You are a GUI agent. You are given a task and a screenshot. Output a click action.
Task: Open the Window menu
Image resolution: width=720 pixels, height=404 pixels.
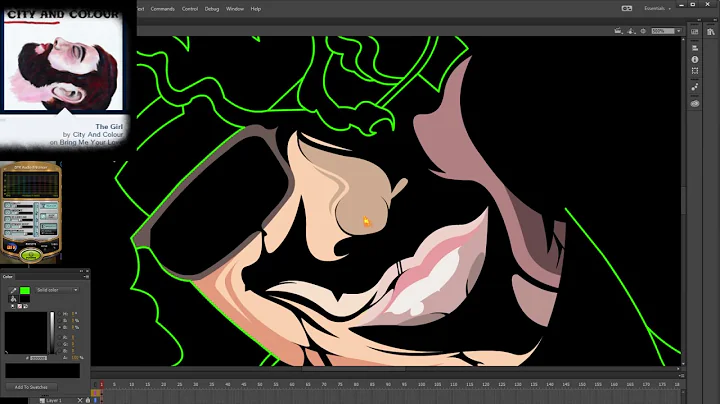click(235, 9)
